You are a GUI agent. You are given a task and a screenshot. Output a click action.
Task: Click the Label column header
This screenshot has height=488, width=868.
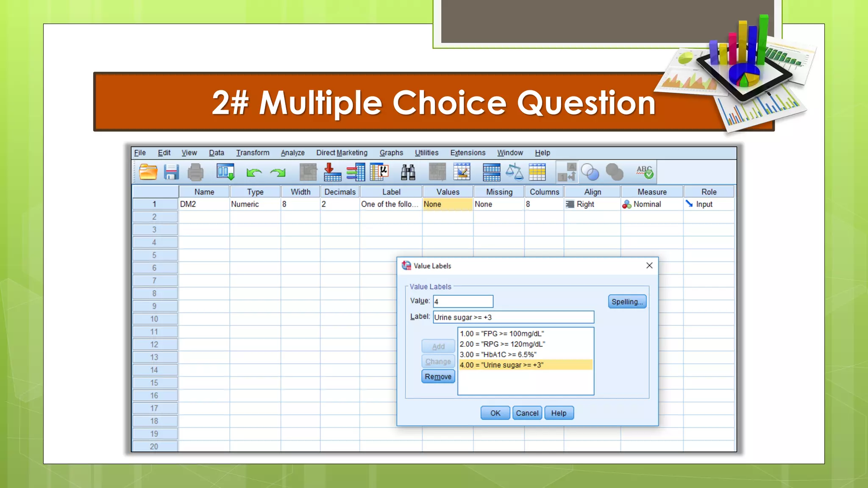click(x=391, y=192)
